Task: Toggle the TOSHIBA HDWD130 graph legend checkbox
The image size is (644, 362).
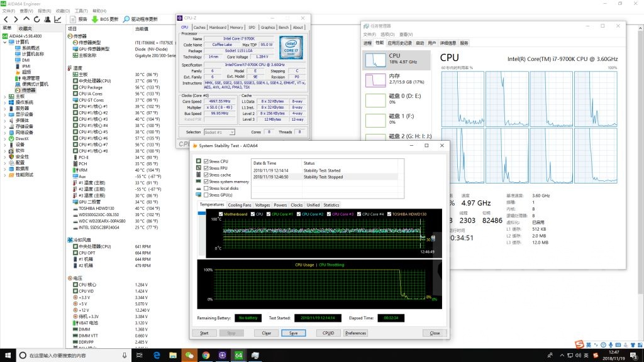Action: (x=389, y=214)
